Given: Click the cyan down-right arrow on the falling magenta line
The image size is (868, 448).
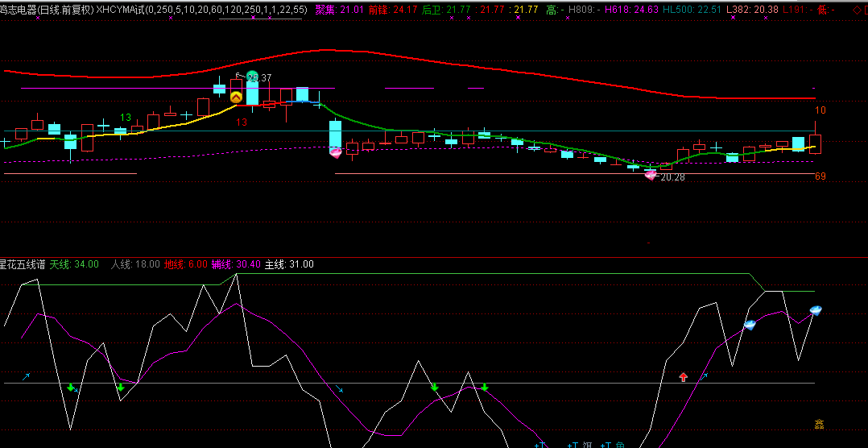Looking at the screenshot, I should [340, 388].
